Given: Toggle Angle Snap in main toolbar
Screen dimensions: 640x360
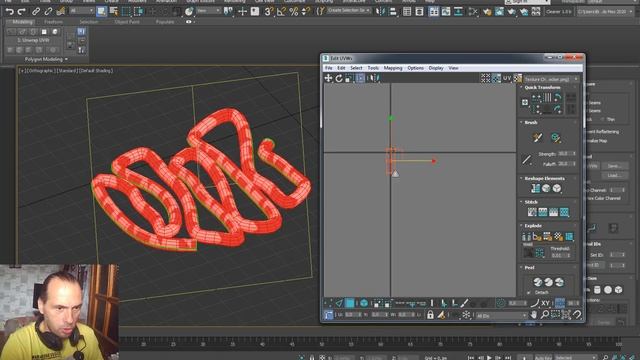Looking at the screenshot, I should 281,11.
